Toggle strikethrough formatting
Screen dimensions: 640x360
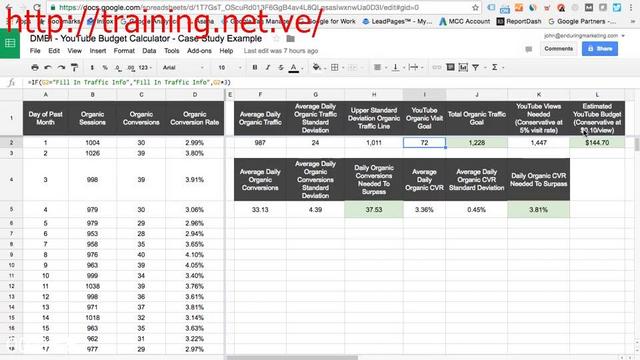[280, 67]
